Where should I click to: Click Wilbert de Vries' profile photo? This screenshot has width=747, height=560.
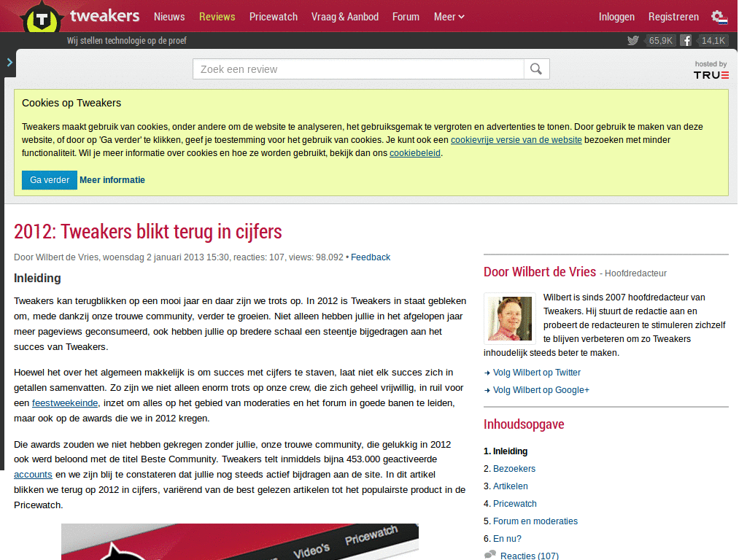(x=509, y=319)
